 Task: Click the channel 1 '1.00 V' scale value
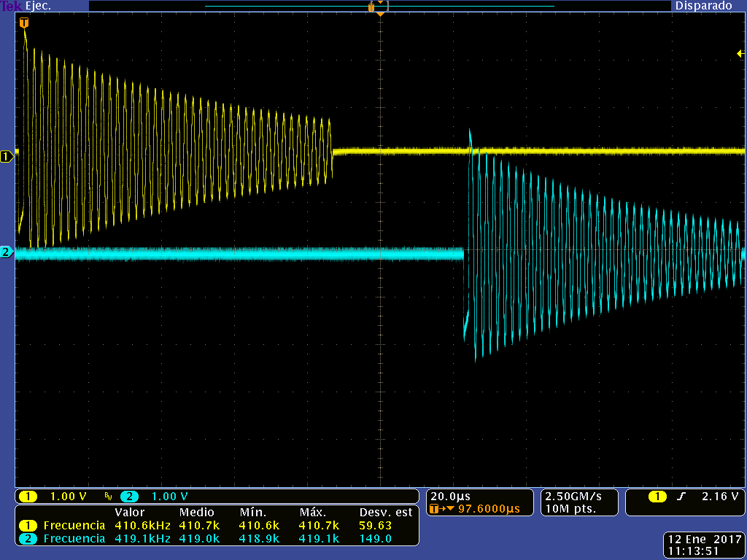pos(68,497)
